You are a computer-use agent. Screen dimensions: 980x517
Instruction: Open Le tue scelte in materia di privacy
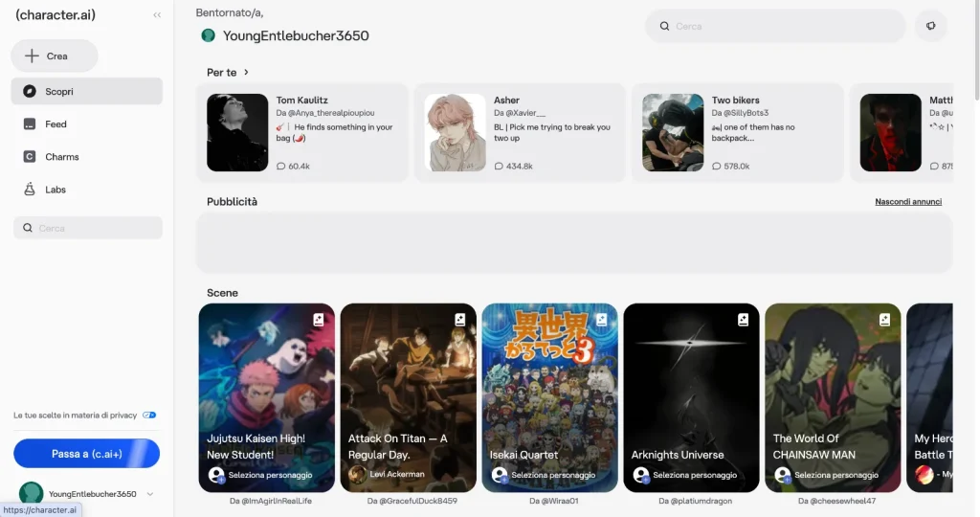click(75, 416)
